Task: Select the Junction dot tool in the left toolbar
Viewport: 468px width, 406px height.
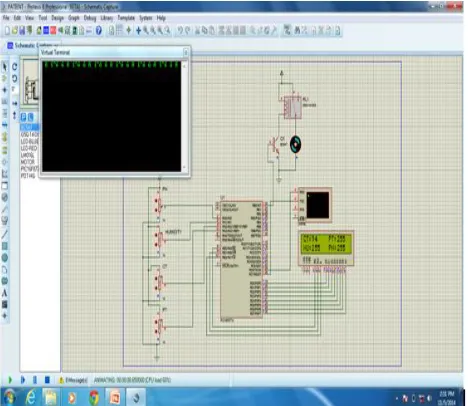Action: click(5, 90)
